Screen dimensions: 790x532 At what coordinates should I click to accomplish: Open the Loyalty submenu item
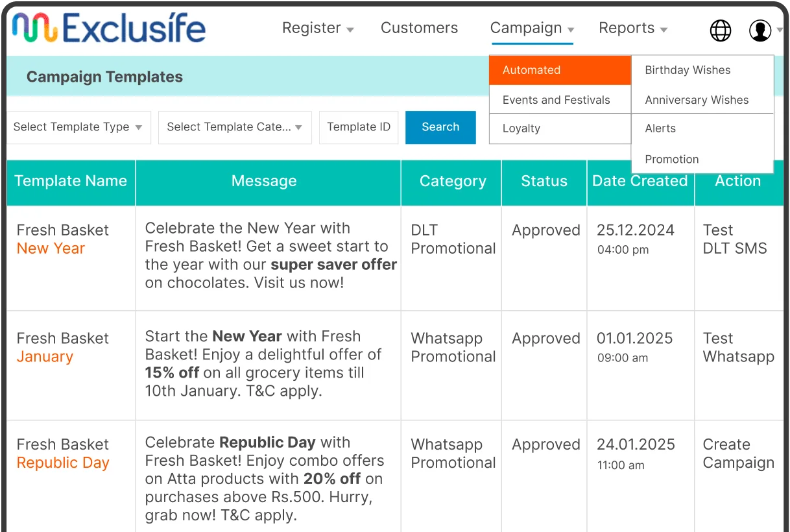pos(521,128)
